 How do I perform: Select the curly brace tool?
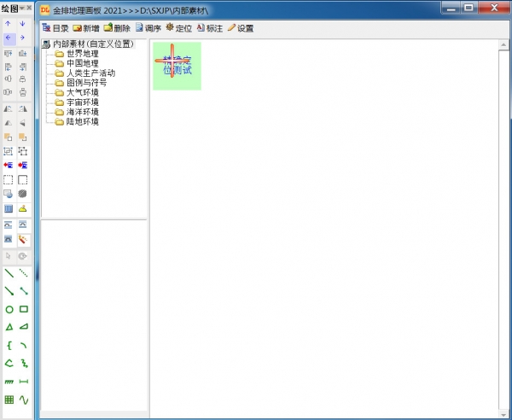pos(9,345)
